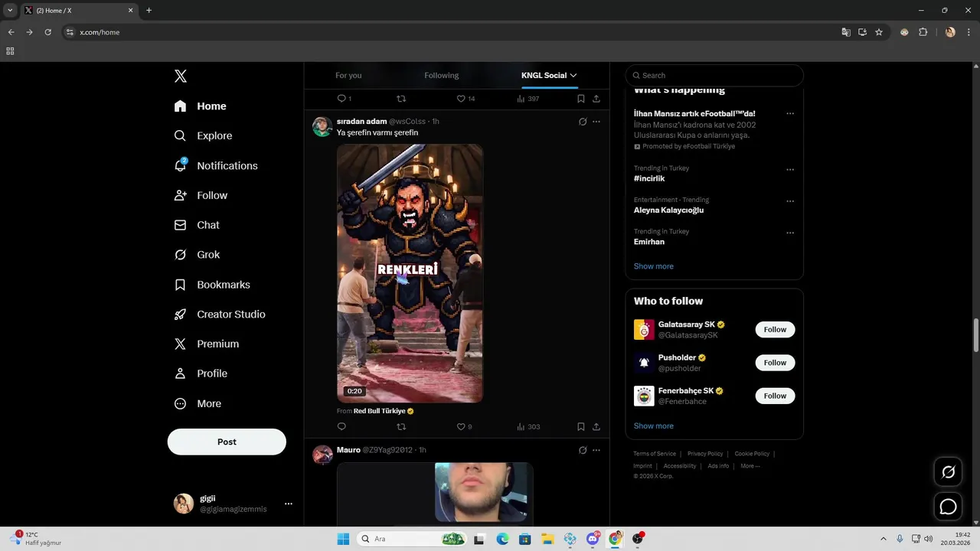The image size is (980, 551).
Task: Open a new browser tab
Action: point(149,11)
